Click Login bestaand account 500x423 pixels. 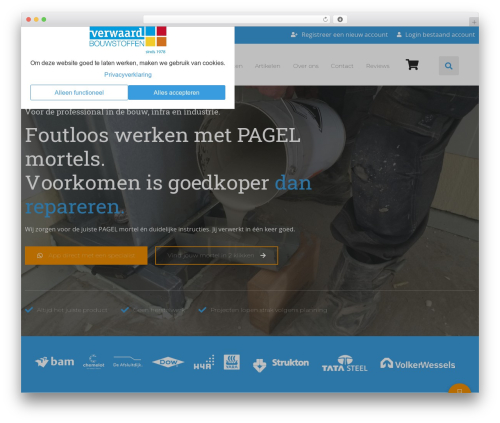tap(436, 35)
